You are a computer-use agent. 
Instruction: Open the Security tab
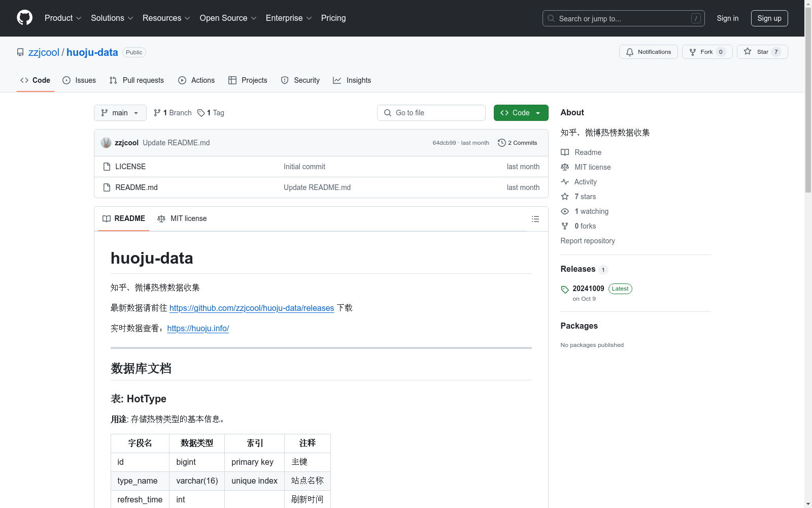pos(300,80)
